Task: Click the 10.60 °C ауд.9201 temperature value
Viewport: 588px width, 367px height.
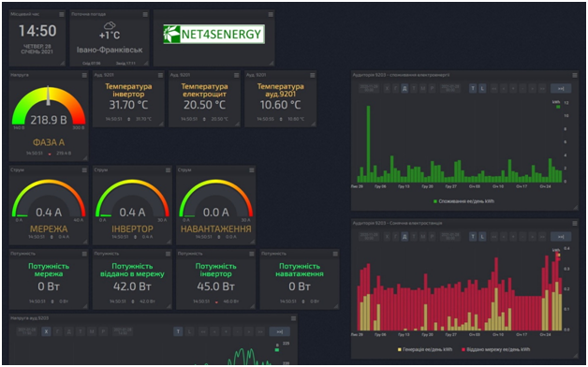Action: point(281,105)
